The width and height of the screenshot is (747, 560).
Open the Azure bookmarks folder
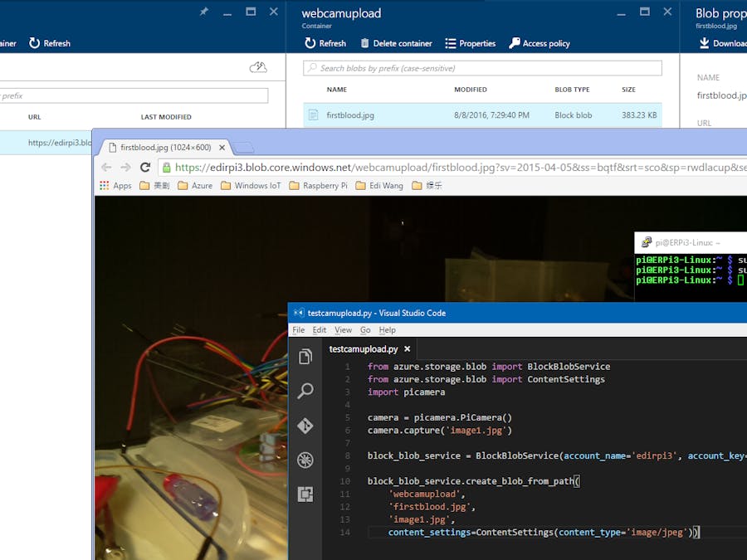194,186
